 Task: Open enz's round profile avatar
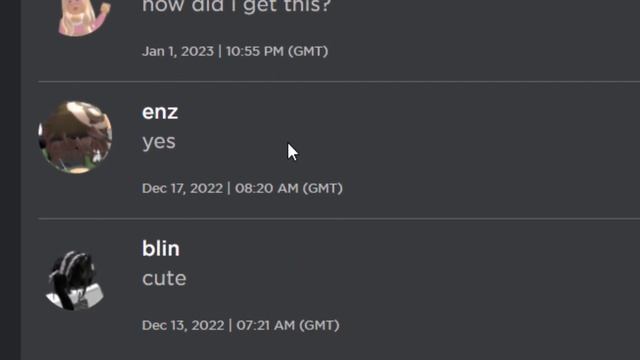pyautogui.click(x=75, y=138)
